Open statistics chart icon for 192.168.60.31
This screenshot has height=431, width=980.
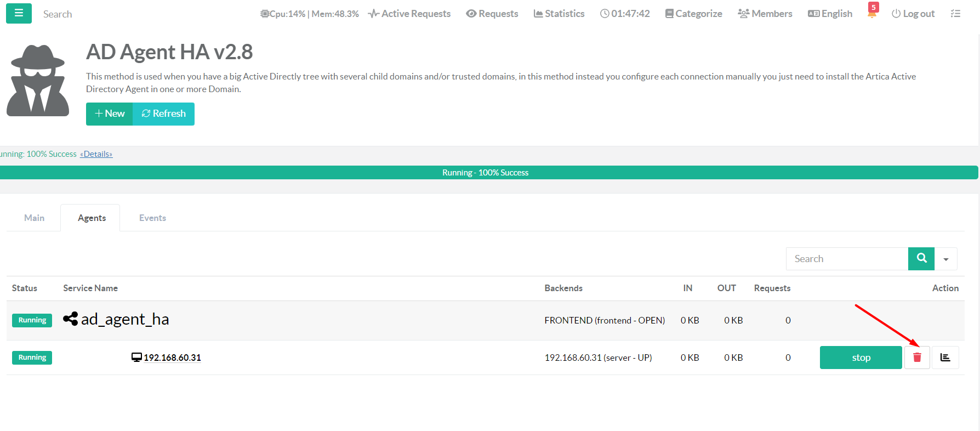(945, 358)
